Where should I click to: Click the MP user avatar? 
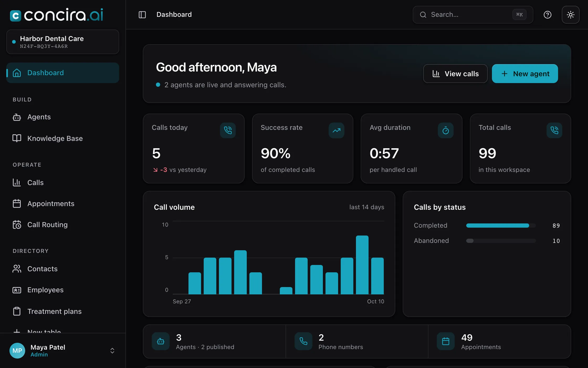(17, 351)
